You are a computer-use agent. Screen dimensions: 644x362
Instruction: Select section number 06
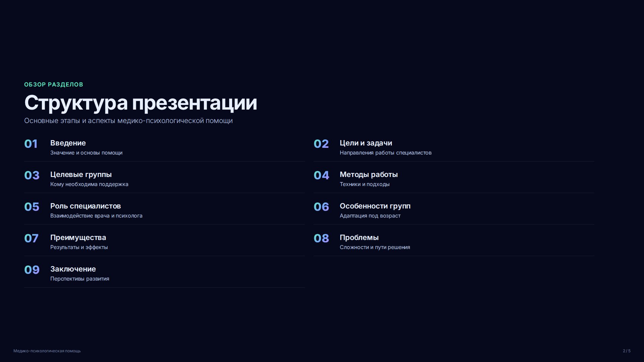[x=321, y=207]
